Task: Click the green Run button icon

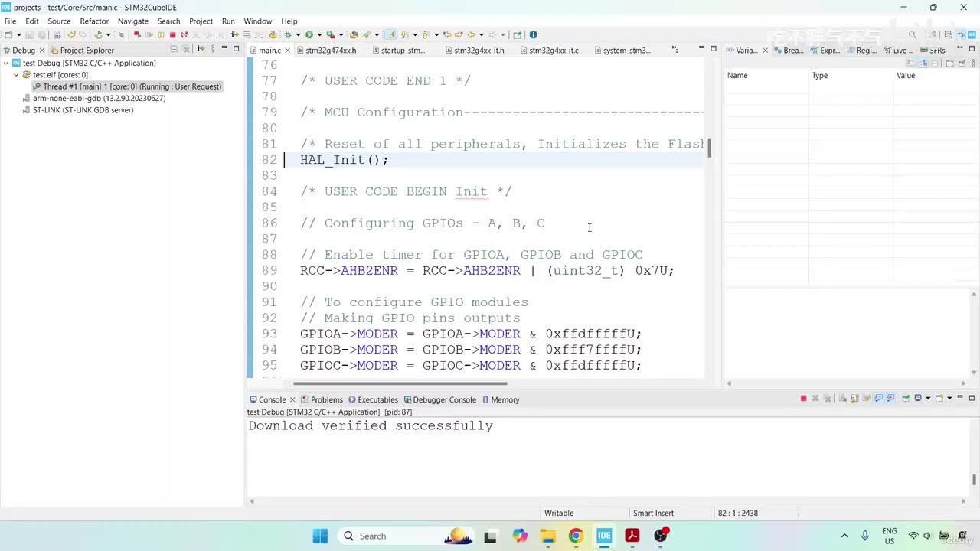Action: [x=309, y=34]
